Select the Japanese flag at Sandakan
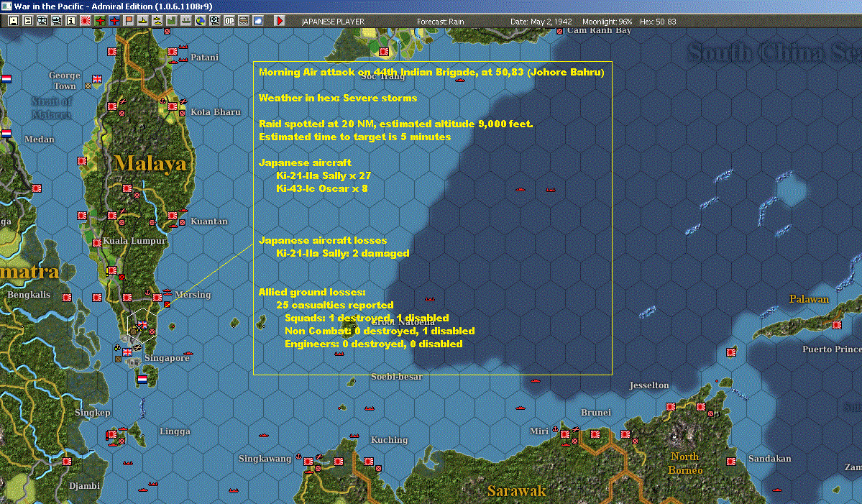 point(731,462)
